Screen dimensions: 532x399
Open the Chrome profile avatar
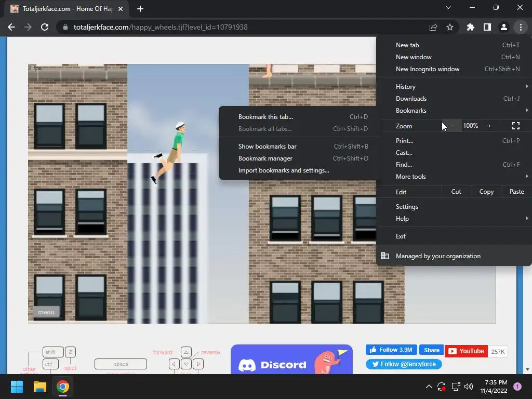tap(504, 27)
